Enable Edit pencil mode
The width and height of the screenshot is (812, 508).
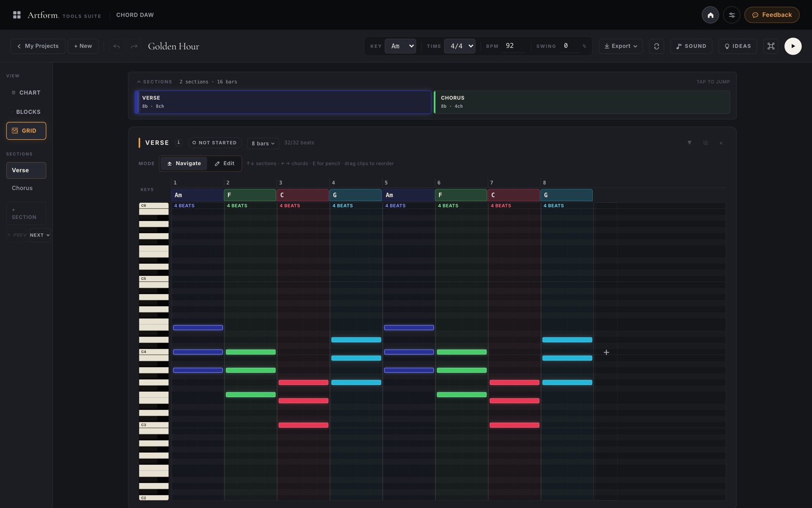(x=224, y=164)
